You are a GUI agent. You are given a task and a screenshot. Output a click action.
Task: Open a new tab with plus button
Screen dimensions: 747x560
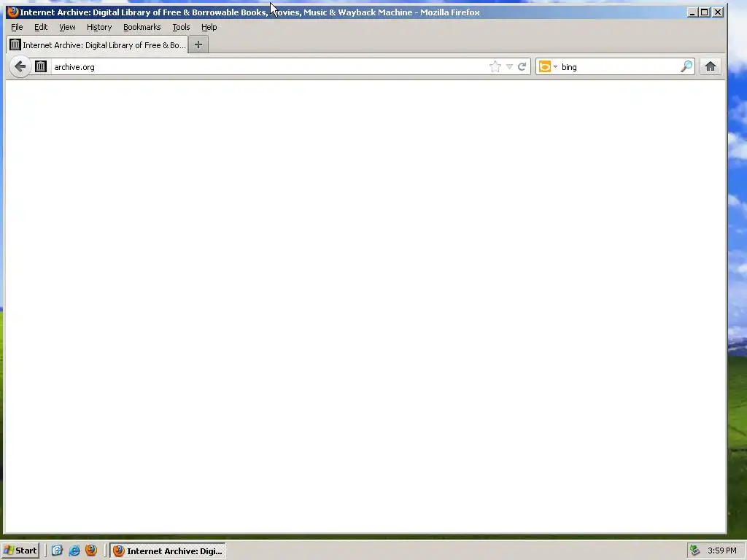tap(198, 44)
